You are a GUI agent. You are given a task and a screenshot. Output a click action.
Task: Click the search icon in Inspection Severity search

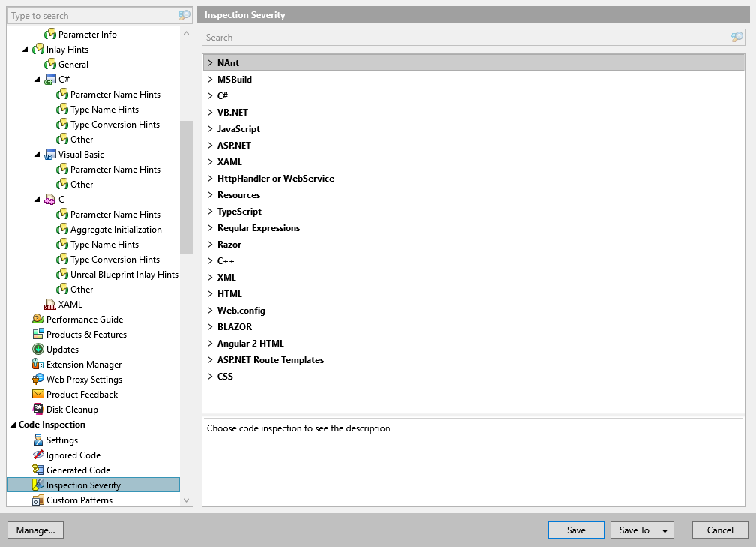click(736, 38)
